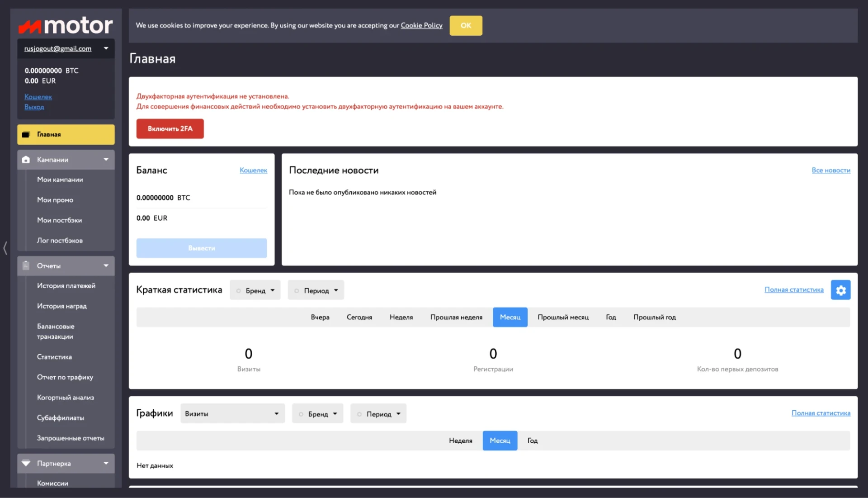Viewport: 868px width, 498px height.
Task: Open the statistics settings gear icon
Action: 840,290
